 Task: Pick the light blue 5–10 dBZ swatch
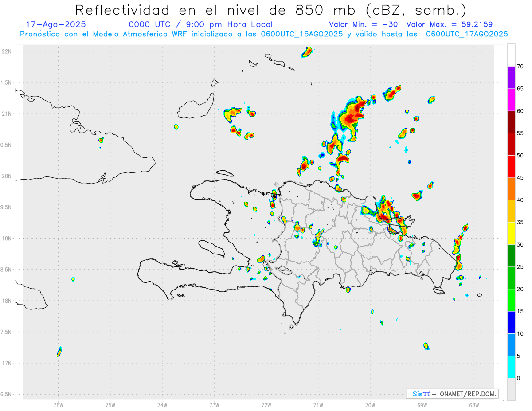coord(511,345)
